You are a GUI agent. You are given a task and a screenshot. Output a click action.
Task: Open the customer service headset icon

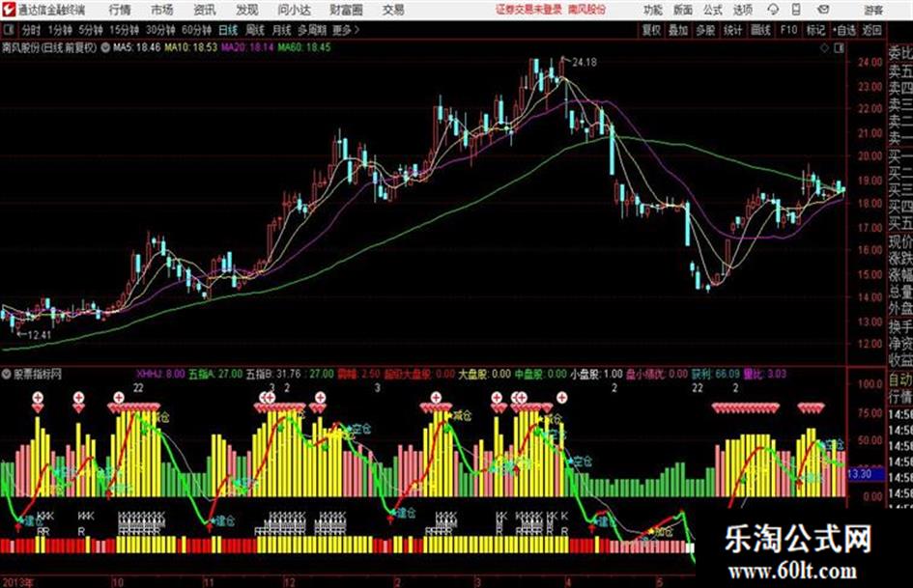click(773, 10)
